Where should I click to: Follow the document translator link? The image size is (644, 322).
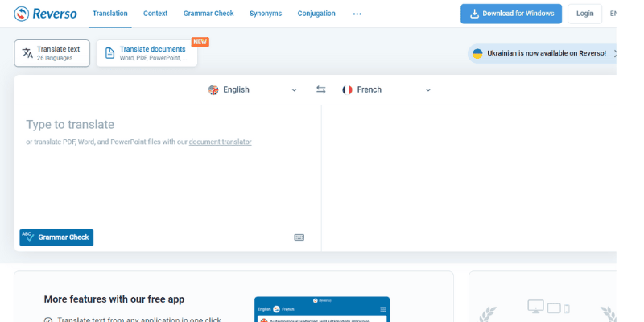click(x=220, y=142)
